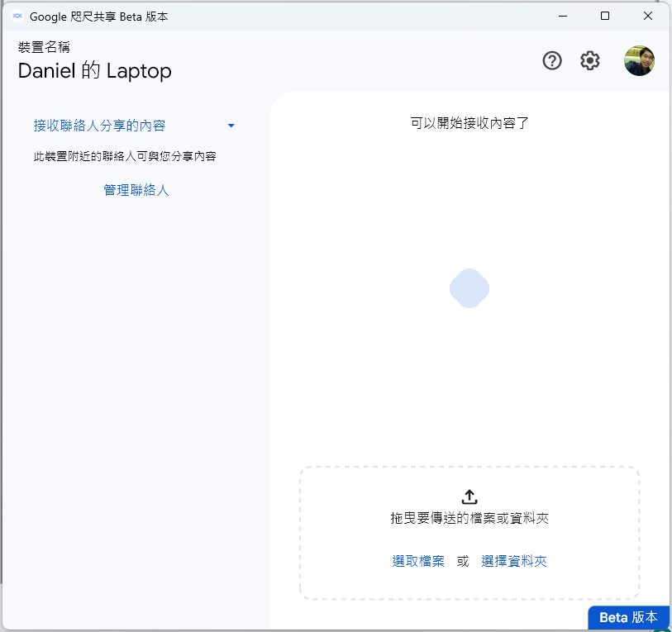Maximize the Google 鄰近分享 window

pos(605,17)
